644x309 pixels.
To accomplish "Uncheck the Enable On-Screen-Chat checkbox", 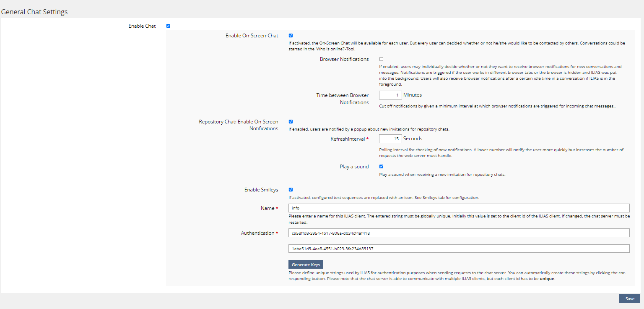I will (x=291, y=36).
